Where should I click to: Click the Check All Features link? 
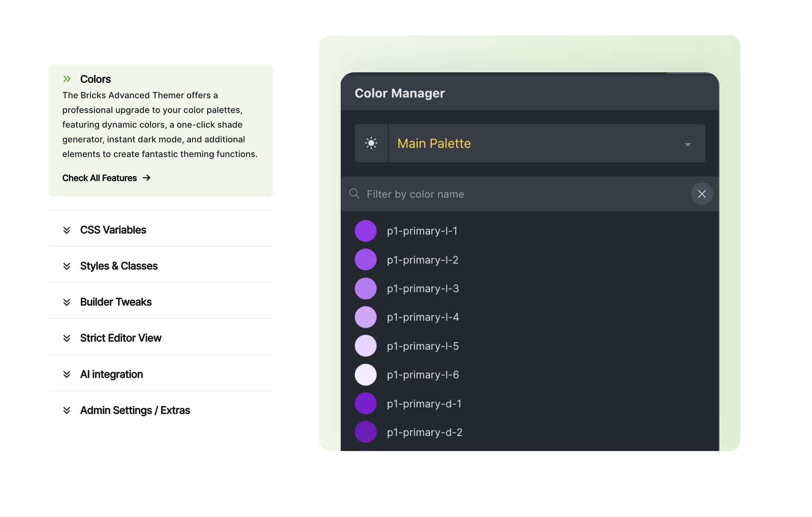[x=99, y=178]
